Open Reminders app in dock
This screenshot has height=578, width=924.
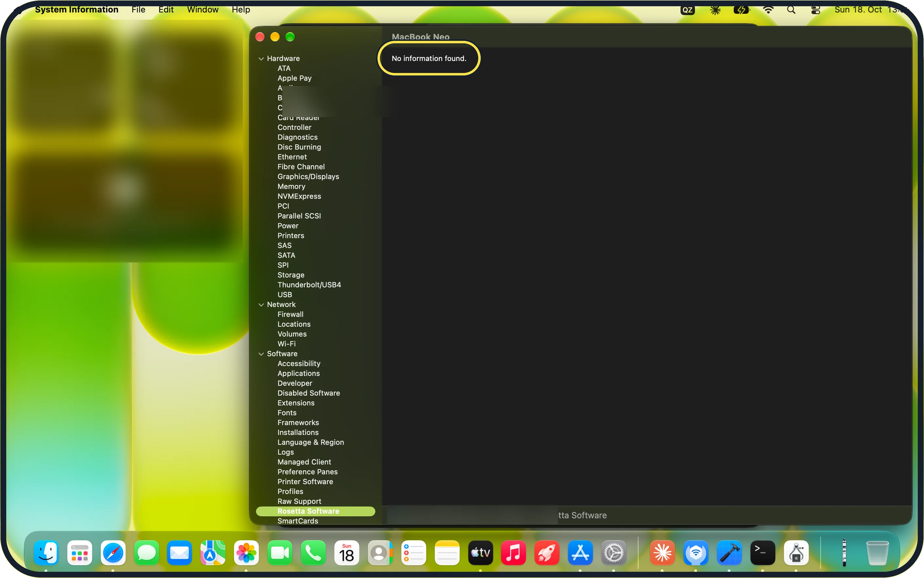point(414,553)
